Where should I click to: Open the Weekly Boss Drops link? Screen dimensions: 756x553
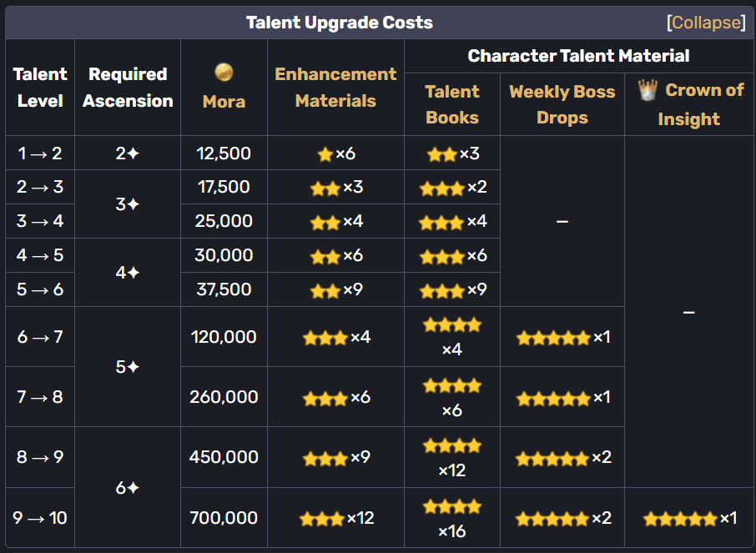562,104
